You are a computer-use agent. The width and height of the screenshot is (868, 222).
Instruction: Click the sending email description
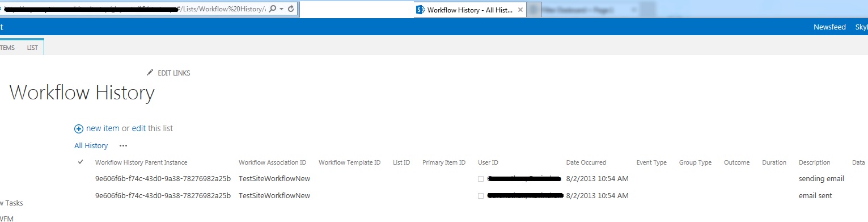[821, 179]
